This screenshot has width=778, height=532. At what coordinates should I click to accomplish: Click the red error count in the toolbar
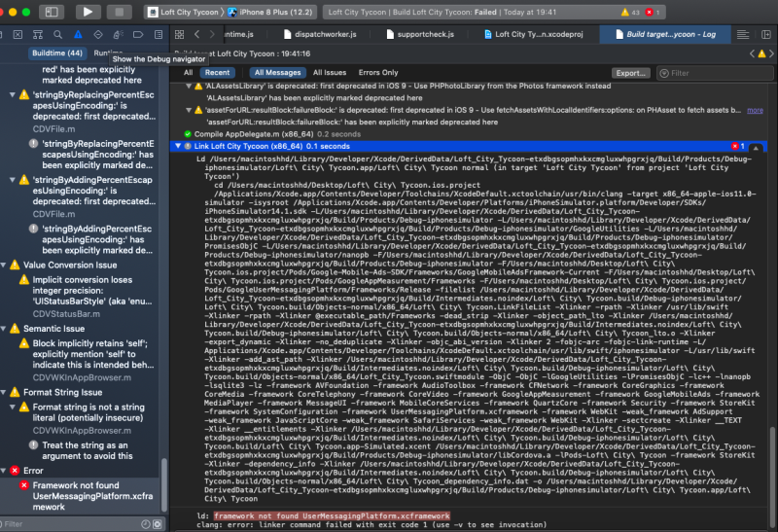click(x=653, y=12)
